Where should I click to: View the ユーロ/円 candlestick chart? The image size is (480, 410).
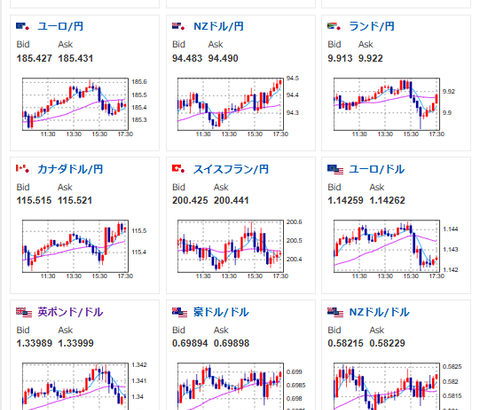pyautogui.click(x=78, y=107)
